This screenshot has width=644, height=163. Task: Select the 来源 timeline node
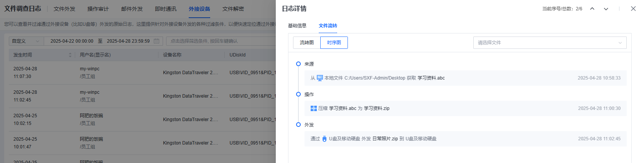click(298, 64)
